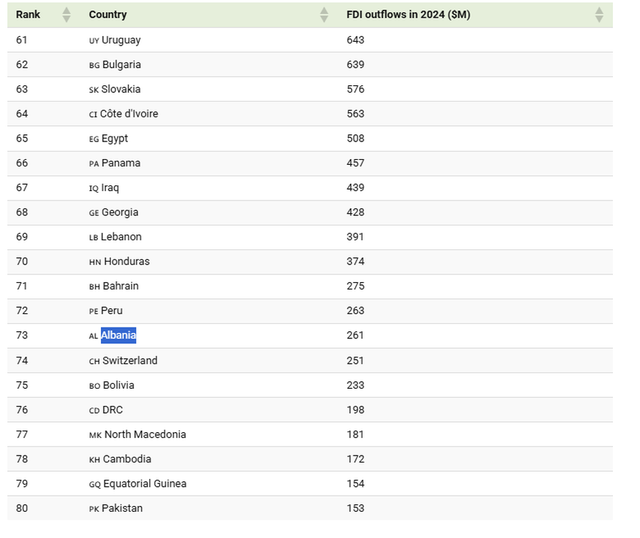Click Bulgaria's FDI value 639
The image size is (640, 538).
click(x=355, y=64)
